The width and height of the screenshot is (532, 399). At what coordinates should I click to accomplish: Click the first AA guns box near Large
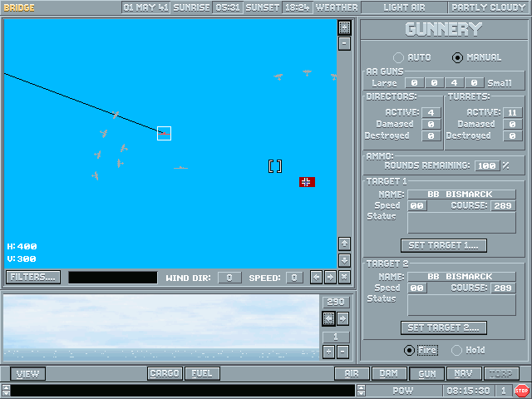414,83
